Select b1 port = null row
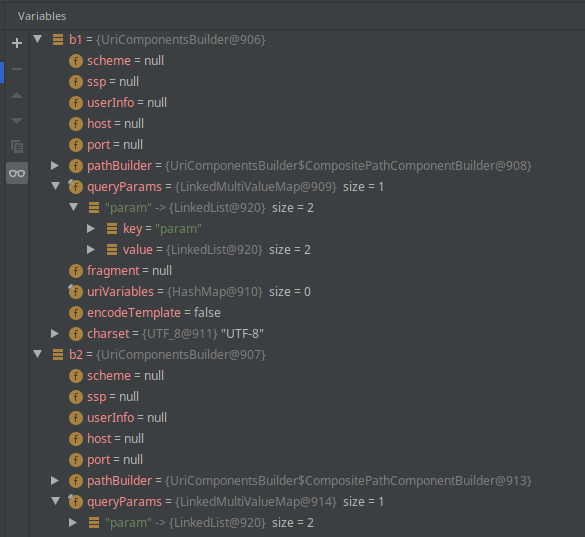 [307, 145]
